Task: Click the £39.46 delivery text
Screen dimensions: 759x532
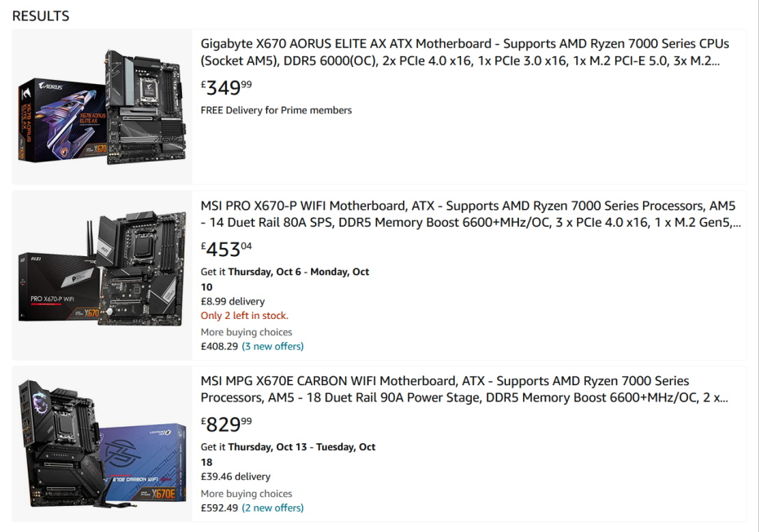Action: (236, 477)
